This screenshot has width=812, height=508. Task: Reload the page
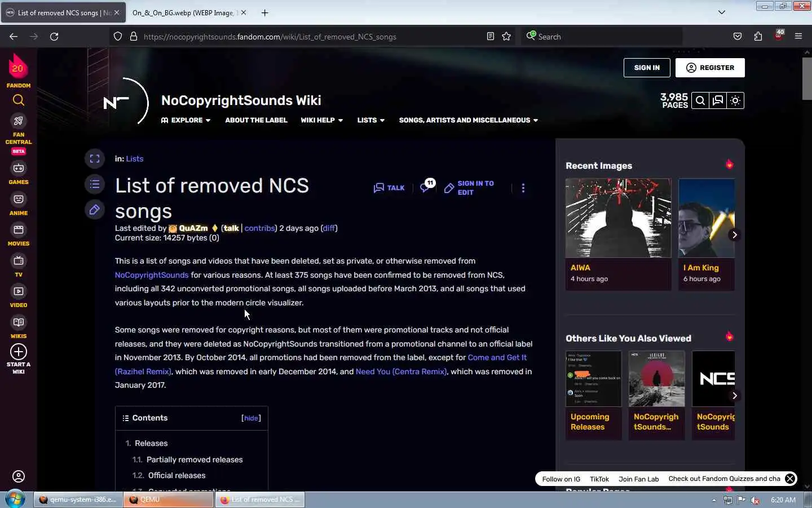pos(54,36)
